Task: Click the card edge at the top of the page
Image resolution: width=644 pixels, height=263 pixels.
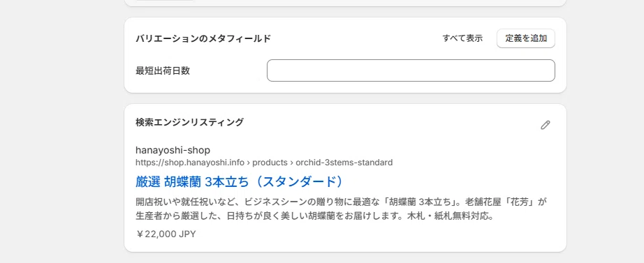Action: point(345,3)
